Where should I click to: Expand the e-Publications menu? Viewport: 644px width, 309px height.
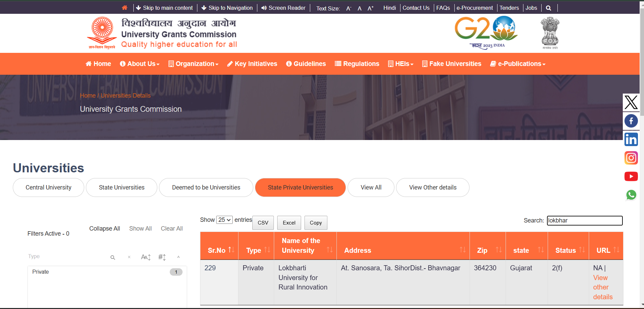pos(518,64)
